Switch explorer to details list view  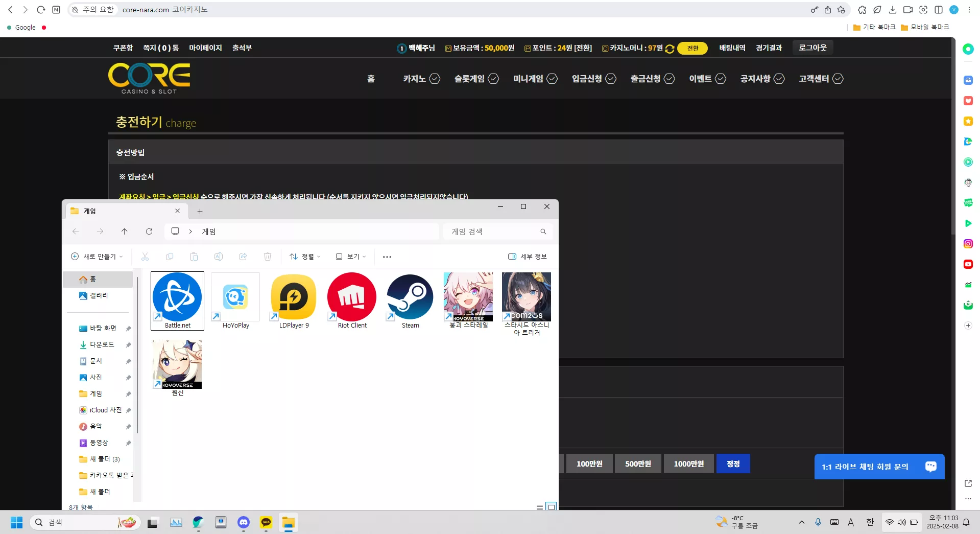540,507
